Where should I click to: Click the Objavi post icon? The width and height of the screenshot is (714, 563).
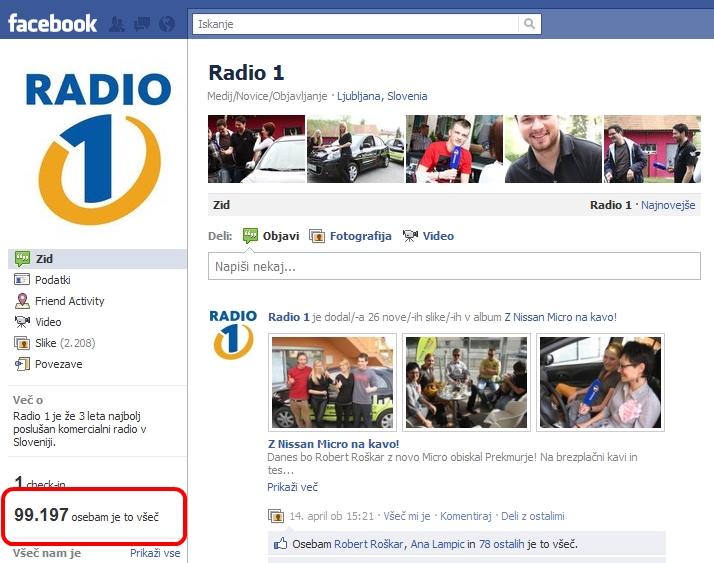click(250, 235)
